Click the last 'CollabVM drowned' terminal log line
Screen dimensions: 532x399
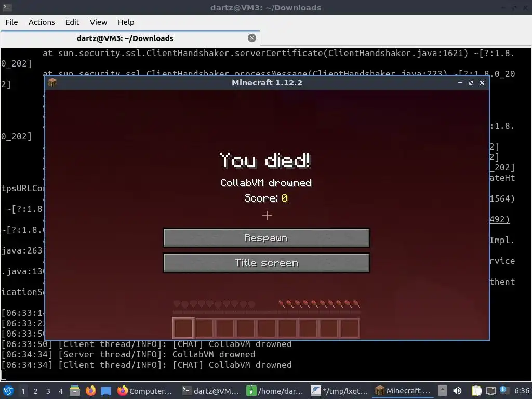[146, 365]
